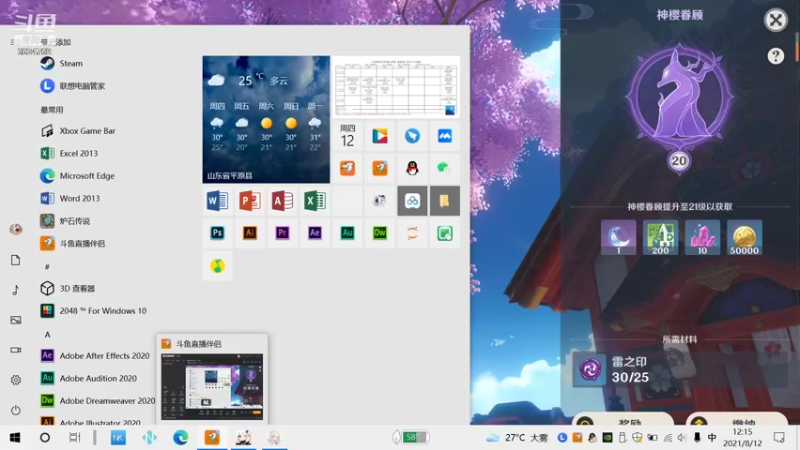
Task: Open the spreadsheet schedule thumbnail tile
Action: point(396,87)
